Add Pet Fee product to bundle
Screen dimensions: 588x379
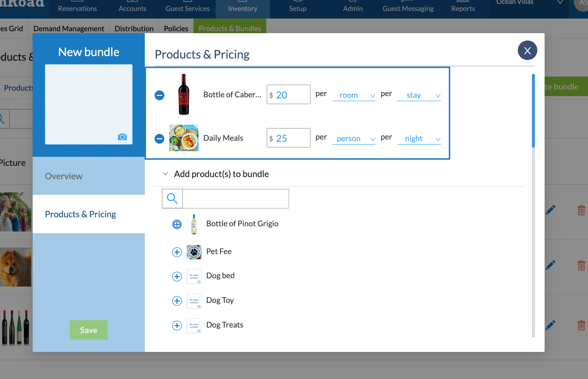point(177,252)
